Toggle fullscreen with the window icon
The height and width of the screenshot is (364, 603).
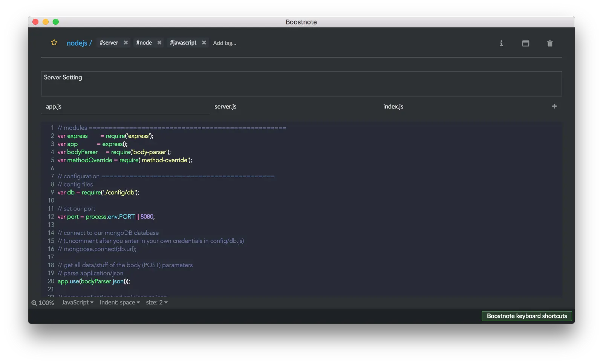click(526, 43)
